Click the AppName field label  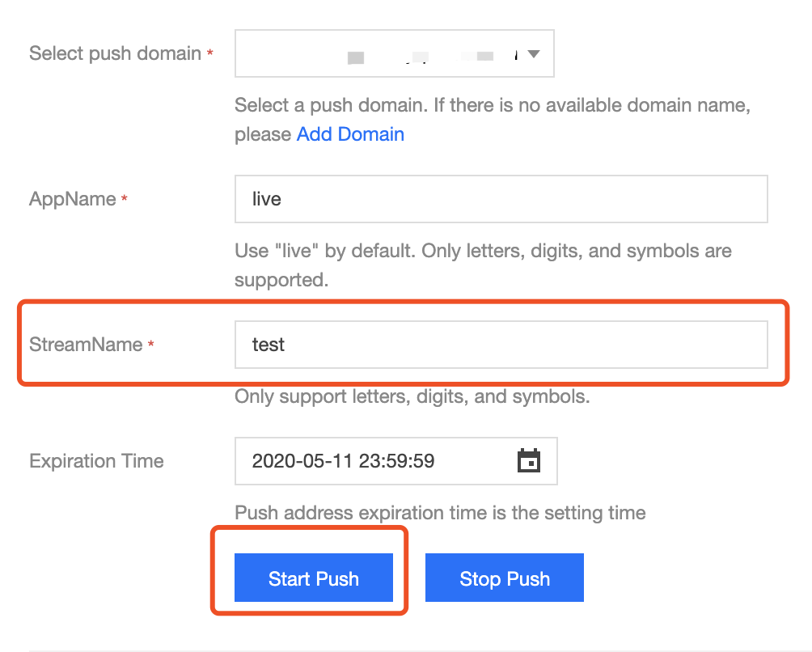pos(73,199)
